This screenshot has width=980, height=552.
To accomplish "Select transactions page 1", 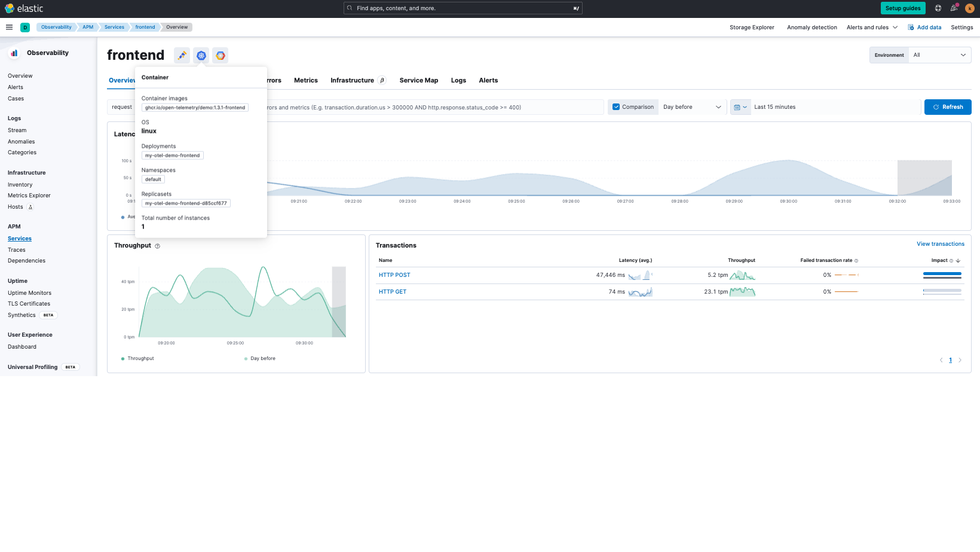I will 951,360.
